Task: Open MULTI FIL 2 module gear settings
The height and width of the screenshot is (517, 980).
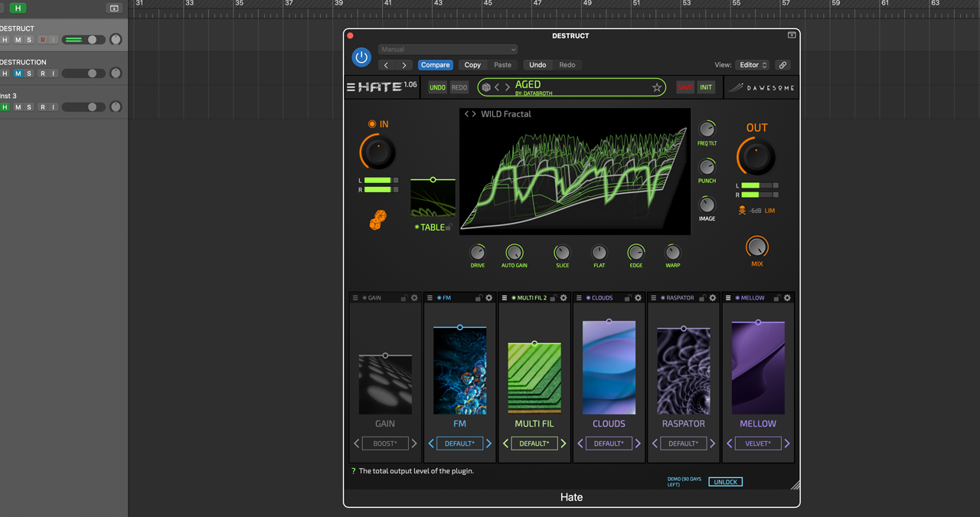Action: 563,298
